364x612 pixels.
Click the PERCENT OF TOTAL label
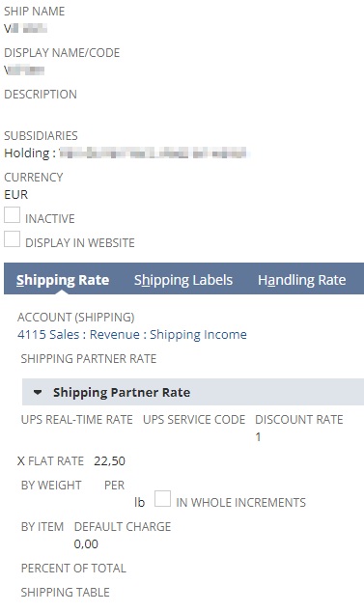(73, 569)
